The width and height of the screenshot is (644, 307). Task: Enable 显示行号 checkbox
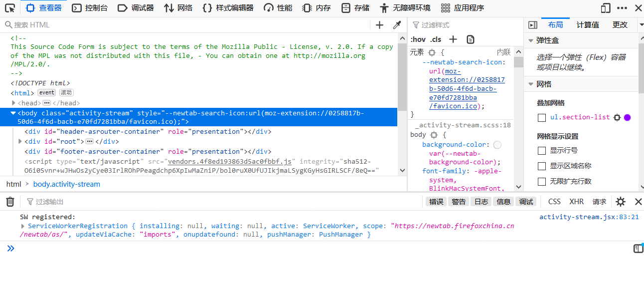pyautogui.click(x=542, y=151)
